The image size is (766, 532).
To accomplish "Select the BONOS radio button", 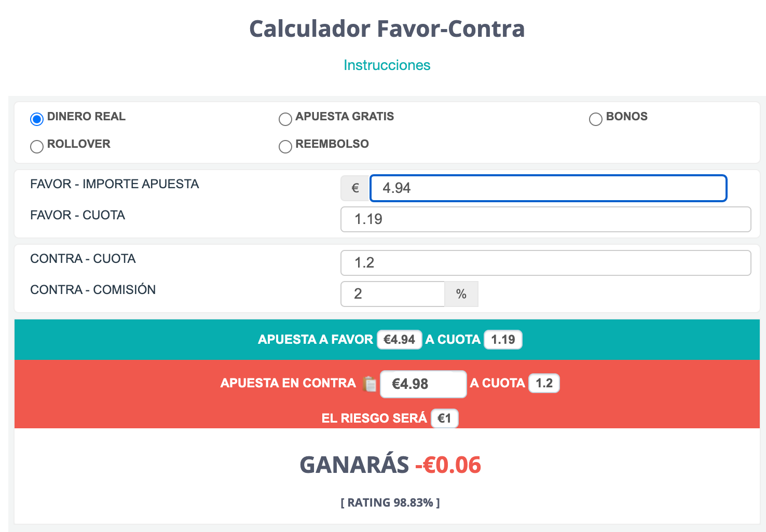I will 596,119.
